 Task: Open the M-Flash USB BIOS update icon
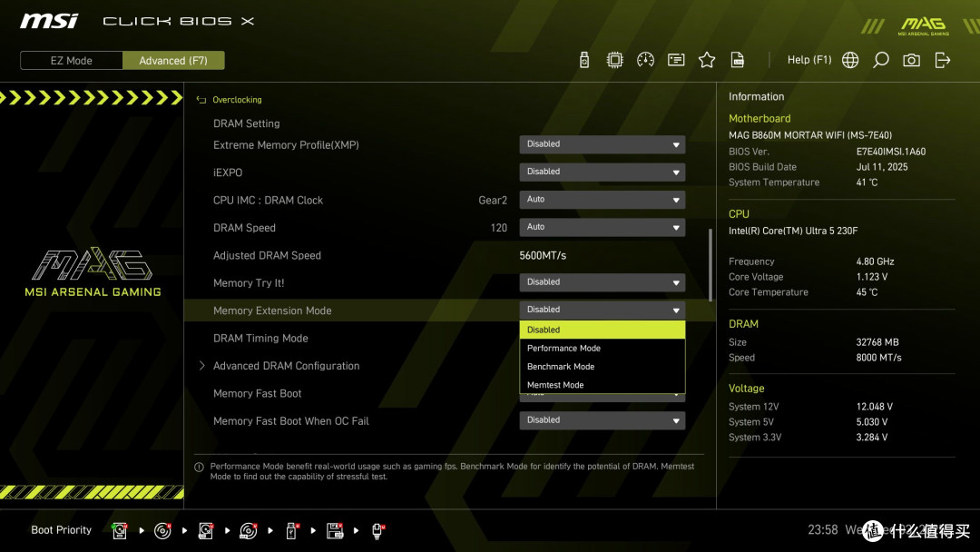[583, 60]
